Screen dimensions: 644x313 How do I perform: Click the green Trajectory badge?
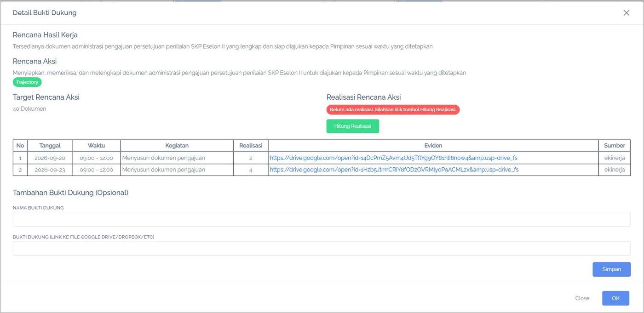click(27, 82)
